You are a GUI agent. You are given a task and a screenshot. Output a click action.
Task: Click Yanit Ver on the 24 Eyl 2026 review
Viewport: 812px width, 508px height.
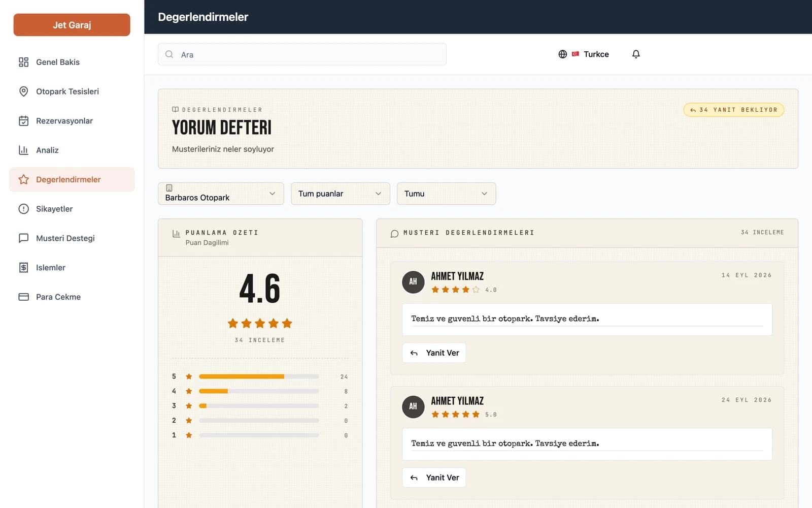[434, 478]
